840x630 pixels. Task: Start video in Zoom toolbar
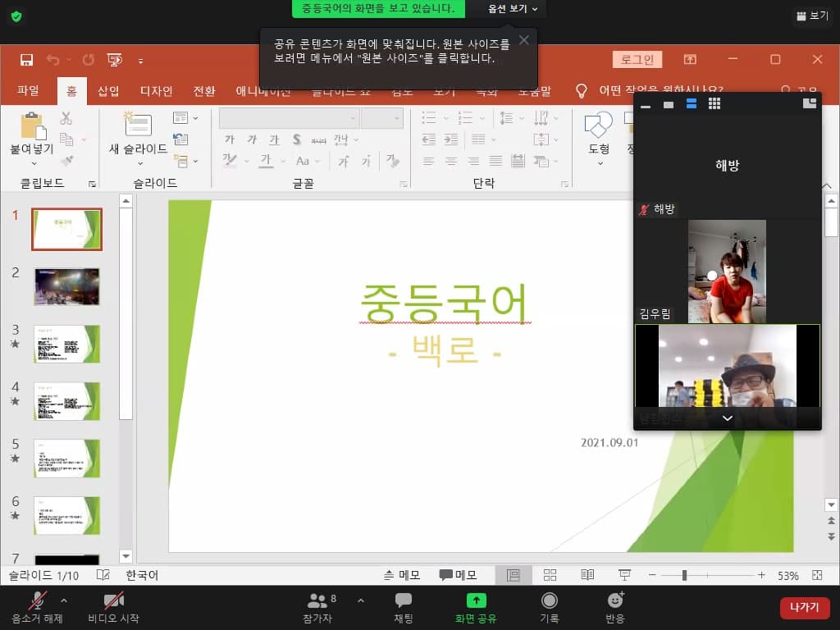pyautogui.click(x=113, y=608)
